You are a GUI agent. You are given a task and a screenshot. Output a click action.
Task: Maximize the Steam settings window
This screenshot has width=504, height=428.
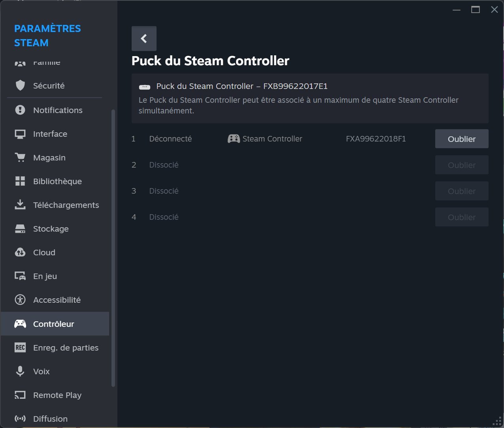click(x=476, y=10)
